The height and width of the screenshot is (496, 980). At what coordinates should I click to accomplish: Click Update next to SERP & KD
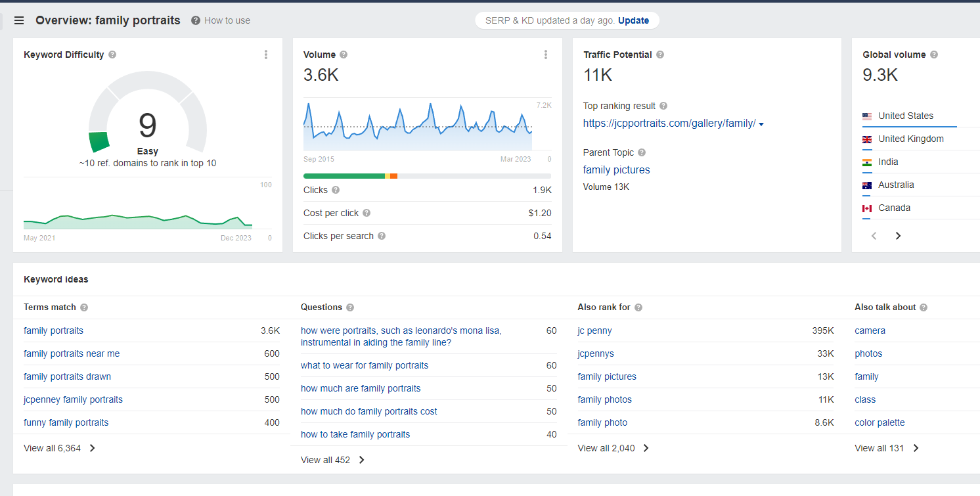pos(633,20)
